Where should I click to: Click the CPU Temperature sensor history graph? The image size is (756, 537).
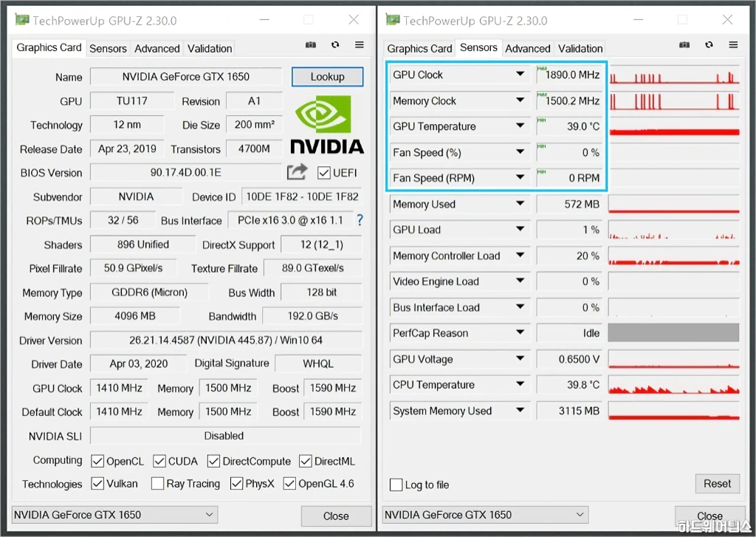[x=674, y=385]
